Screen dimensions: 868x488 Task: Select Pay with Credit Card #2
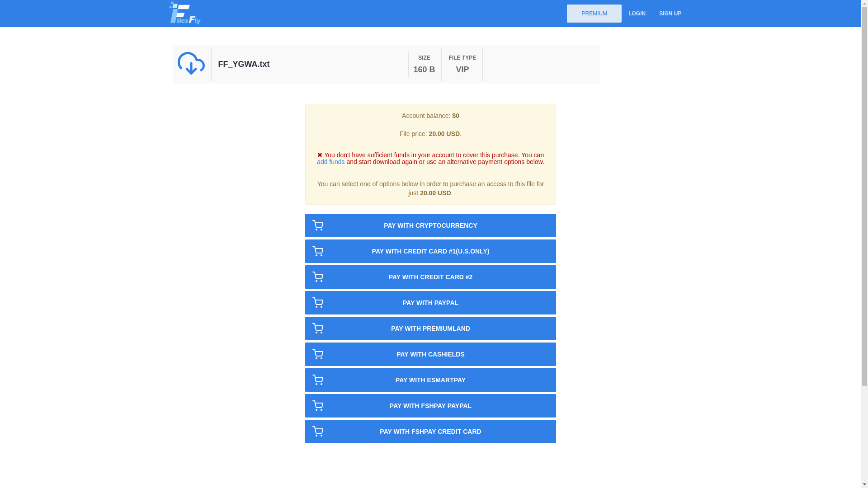click(x=430, y=277)
